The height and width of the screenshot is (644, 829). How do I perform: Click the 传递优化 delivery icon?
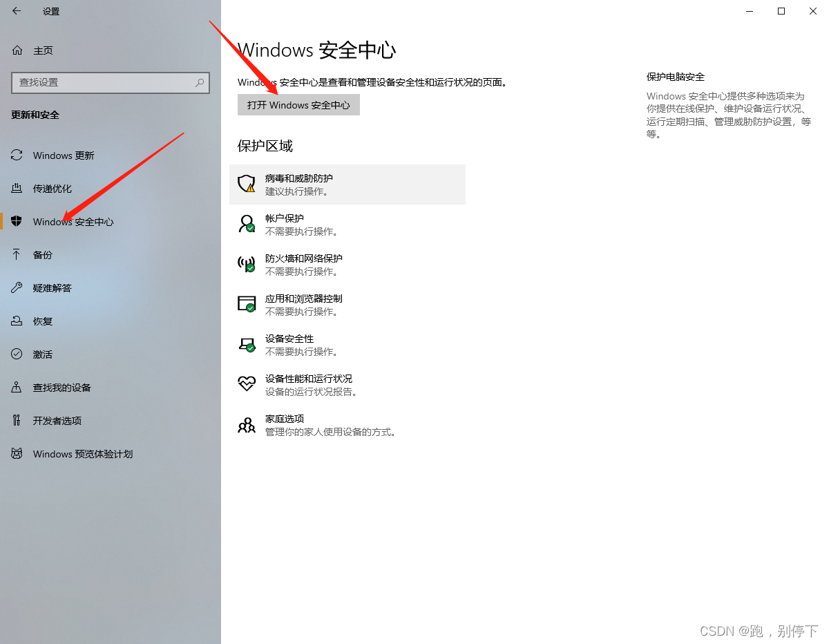pyautogui.click(x=17, y=189)
